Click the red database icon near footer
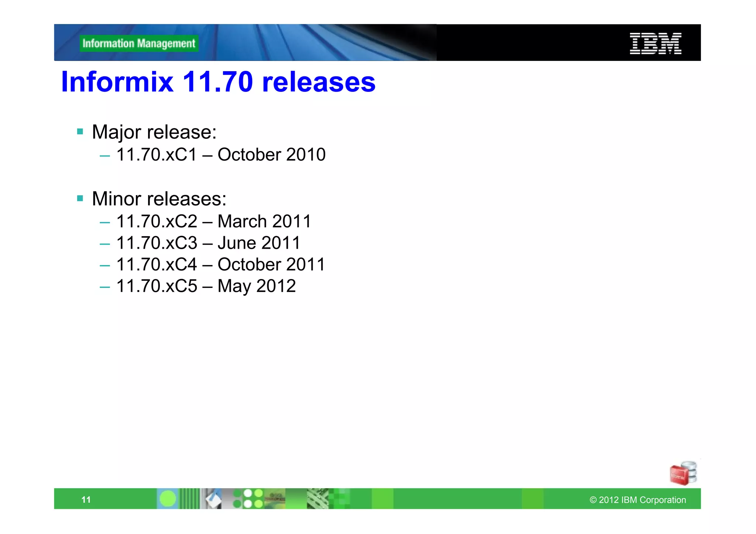The image size is (756, 534). click(x=683, y=473)
